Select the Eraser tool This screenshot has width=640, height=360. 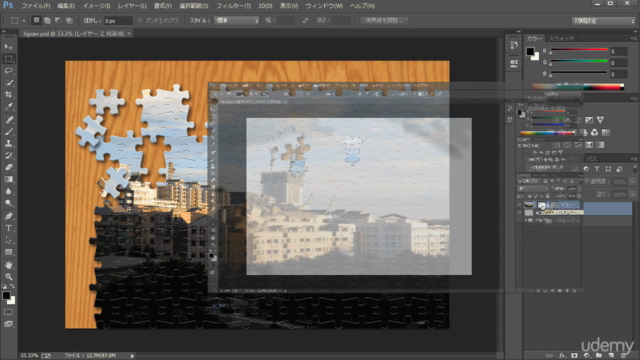click(x=9, y=167)
